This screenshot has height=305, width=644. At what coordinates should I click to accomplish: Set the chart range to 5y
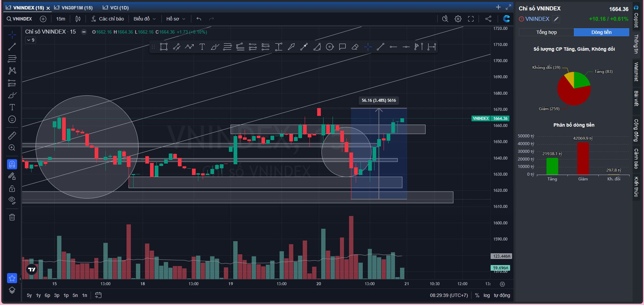[x=29, y=295]
